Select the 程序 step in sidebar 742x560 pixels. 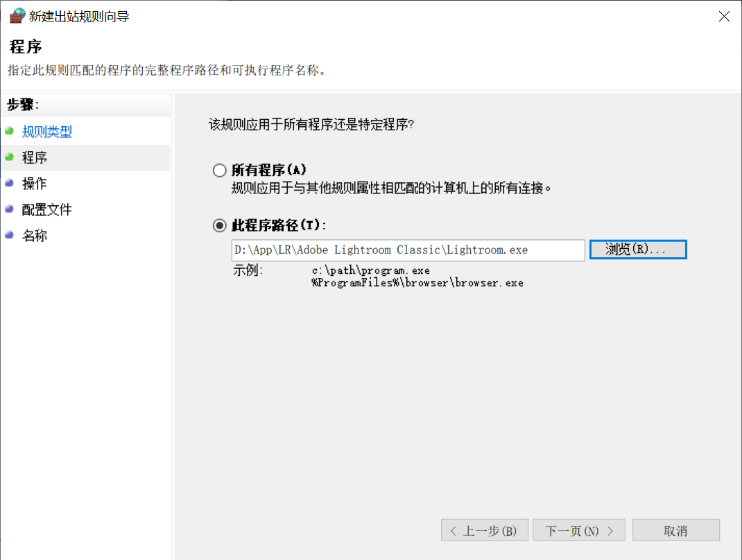click(x=35, y=157)
